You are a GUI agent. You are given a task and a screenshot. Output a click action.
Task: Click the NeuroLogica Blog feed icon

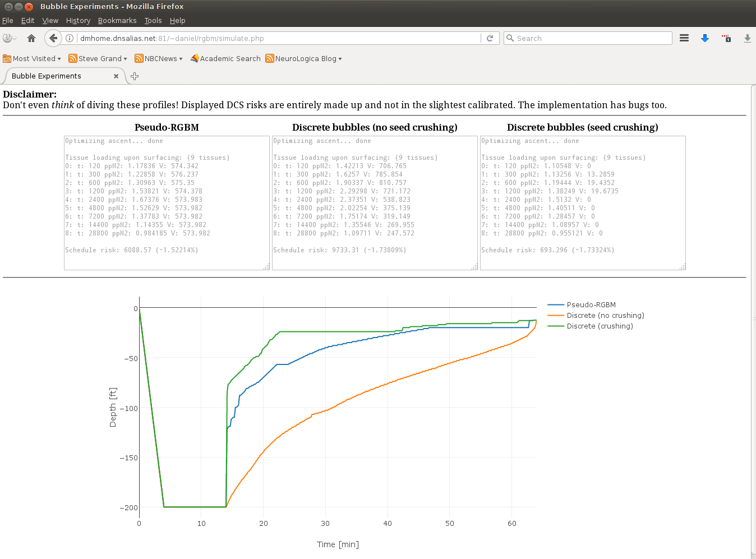(x=269, y=58)
